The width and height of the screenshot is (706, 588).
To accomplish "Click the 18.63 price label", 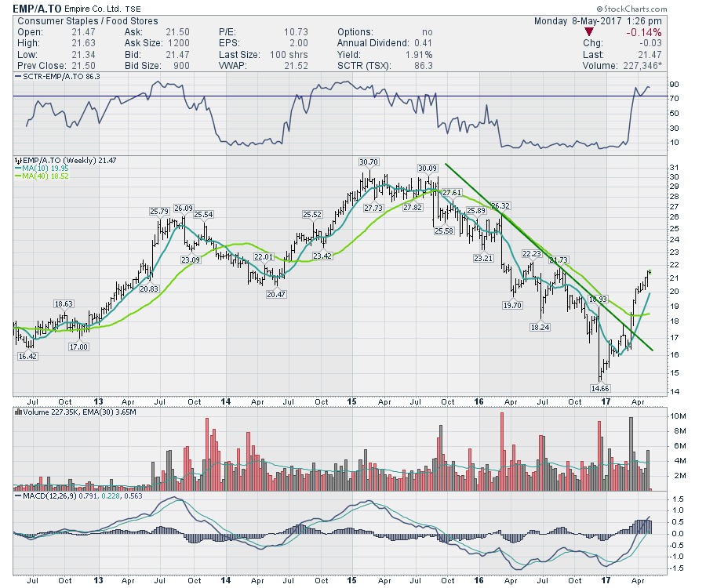I will (64, 304).
